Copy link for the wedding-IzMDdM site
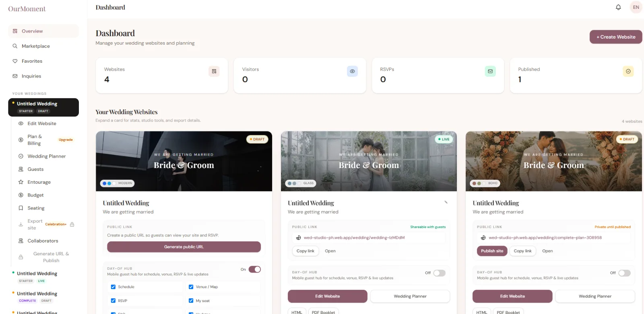644x314 pixels. [305, 251]
